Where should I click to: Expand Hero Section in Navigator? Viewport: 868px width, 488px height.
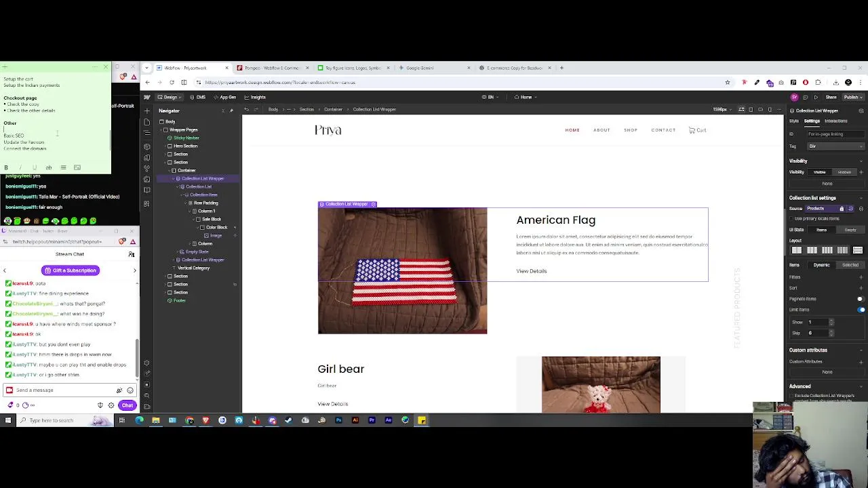165,146
